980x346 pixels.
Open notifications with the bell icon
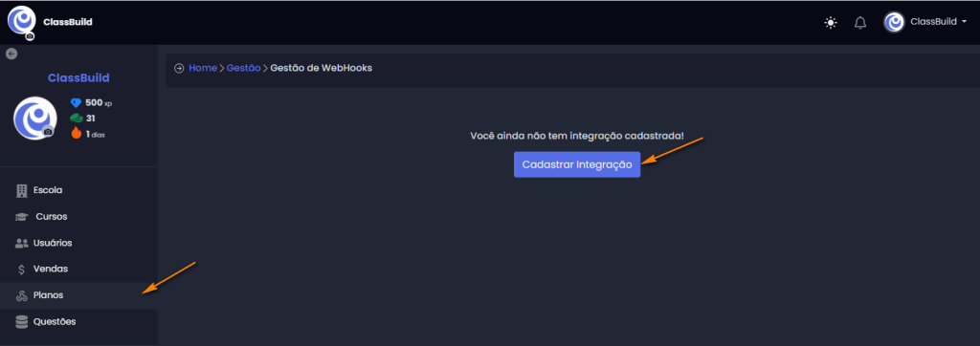(x=860, y=23)
